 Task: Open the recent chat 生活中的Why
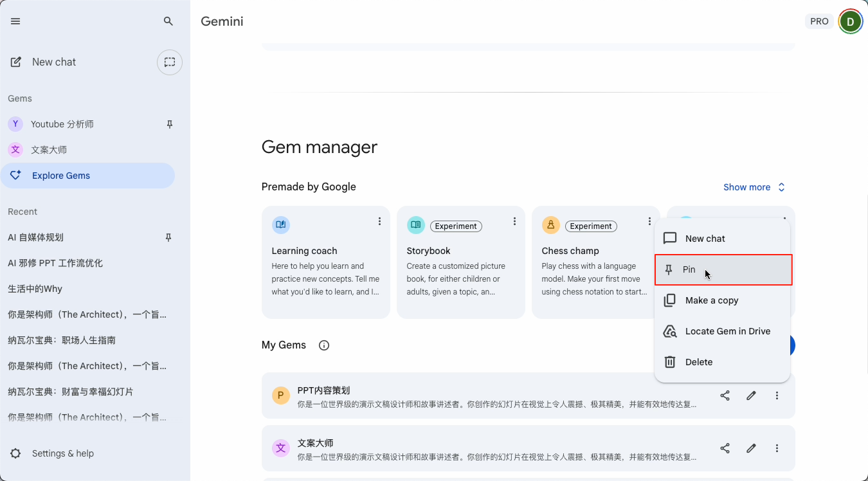[x=33, y=289]
